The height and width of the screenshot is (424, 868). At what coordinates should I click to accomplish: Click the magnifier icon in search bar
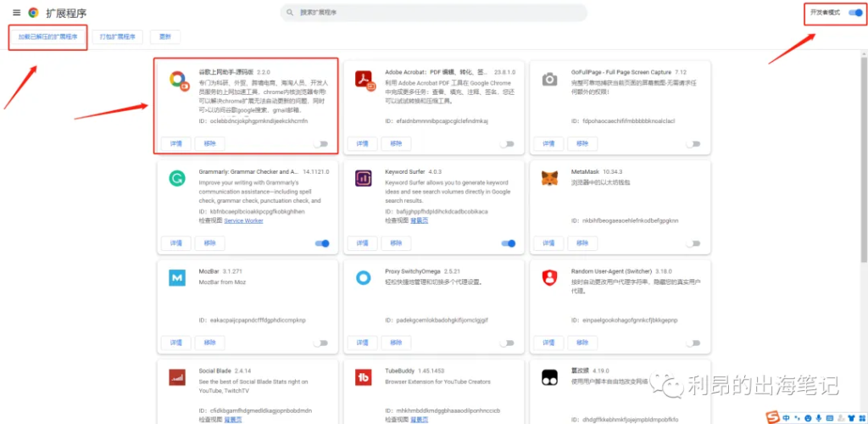[x=290, y=12]
